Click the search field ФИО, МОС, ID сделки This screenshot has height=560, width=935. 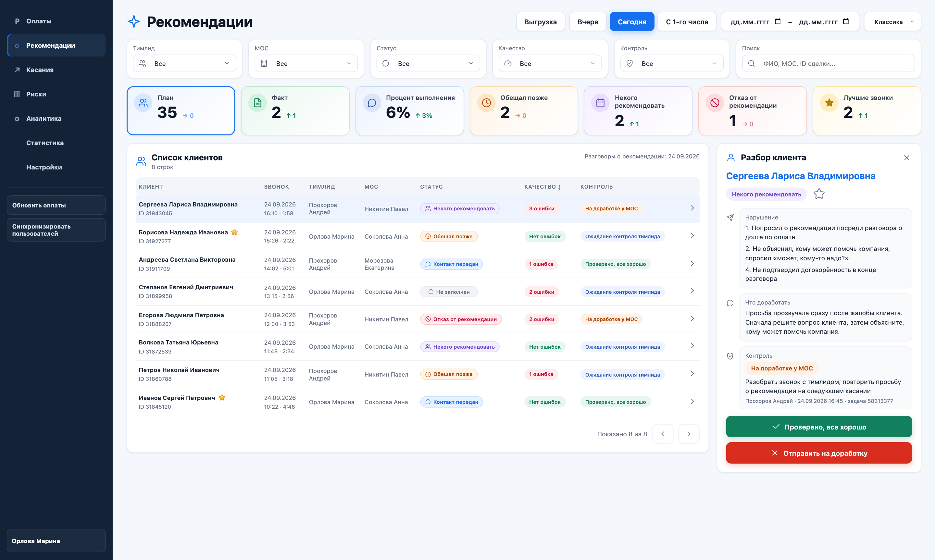coord(828,63)
